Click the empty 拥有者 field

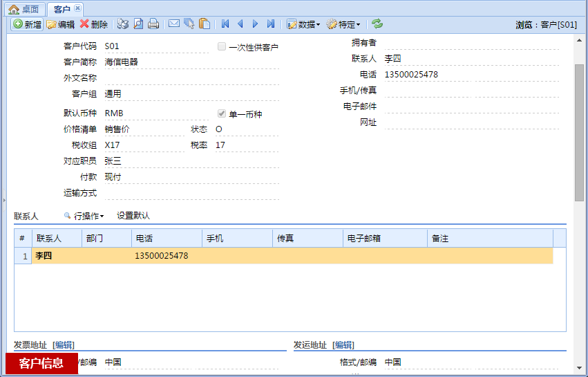tap(472, 43)
